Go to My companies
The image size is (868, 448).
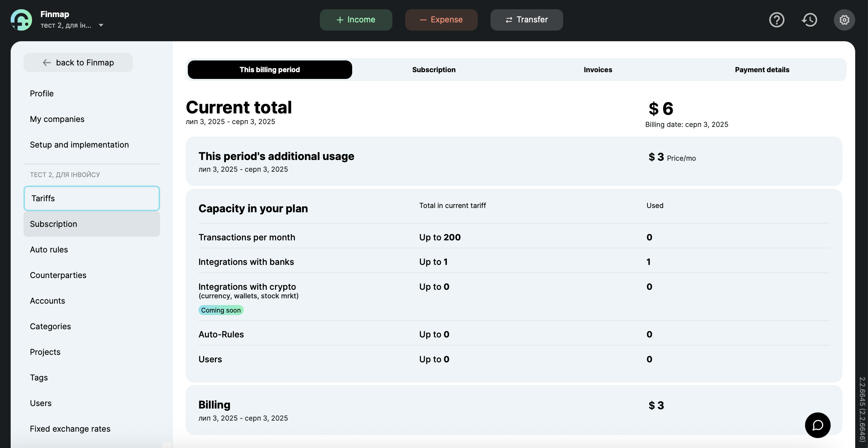(57, 119)
